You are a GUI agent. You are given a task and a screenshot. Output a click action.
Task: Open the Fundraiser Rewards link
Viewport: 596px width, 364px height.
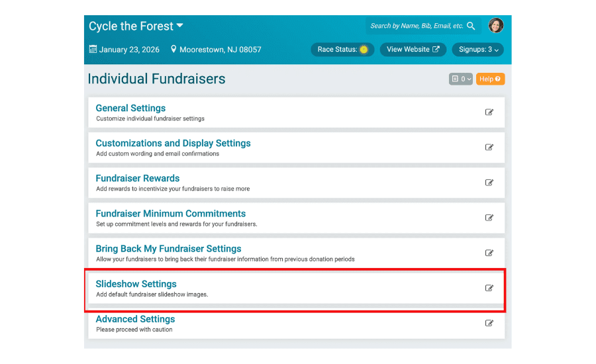click(137, 178)
